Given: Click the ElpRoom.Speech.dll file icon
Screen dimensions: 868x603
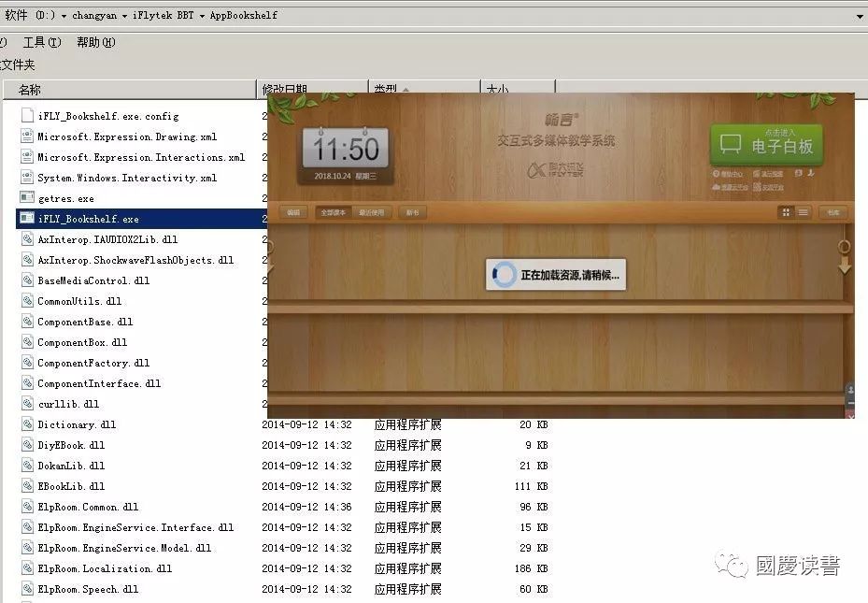Looking at the screenshot, I should click(x=27, y=588).
